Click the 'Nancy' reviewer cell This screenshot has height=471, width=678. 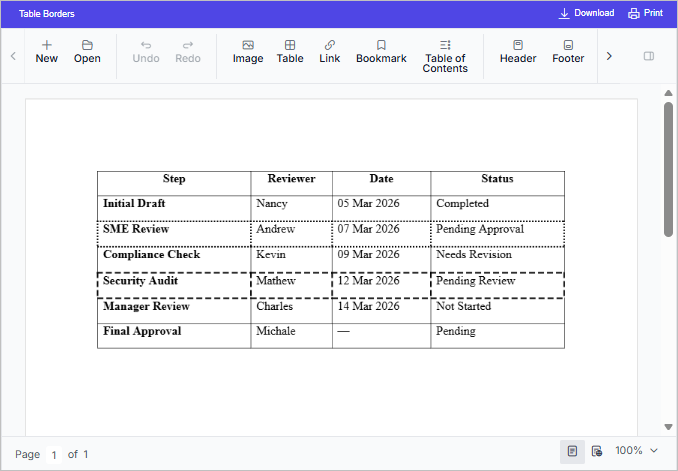pyautogui.click(x=291, y=208)
